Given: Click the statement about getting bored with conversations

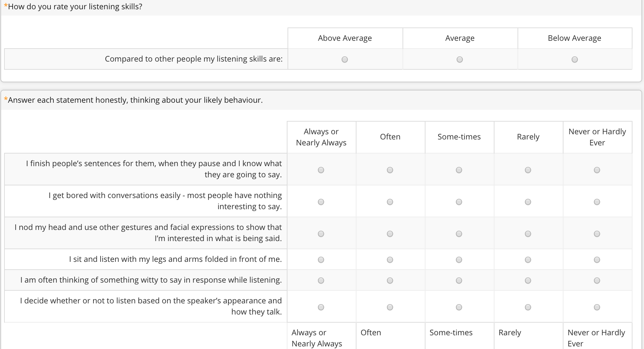Looking at the screenshot, I should tap(165, 201).
